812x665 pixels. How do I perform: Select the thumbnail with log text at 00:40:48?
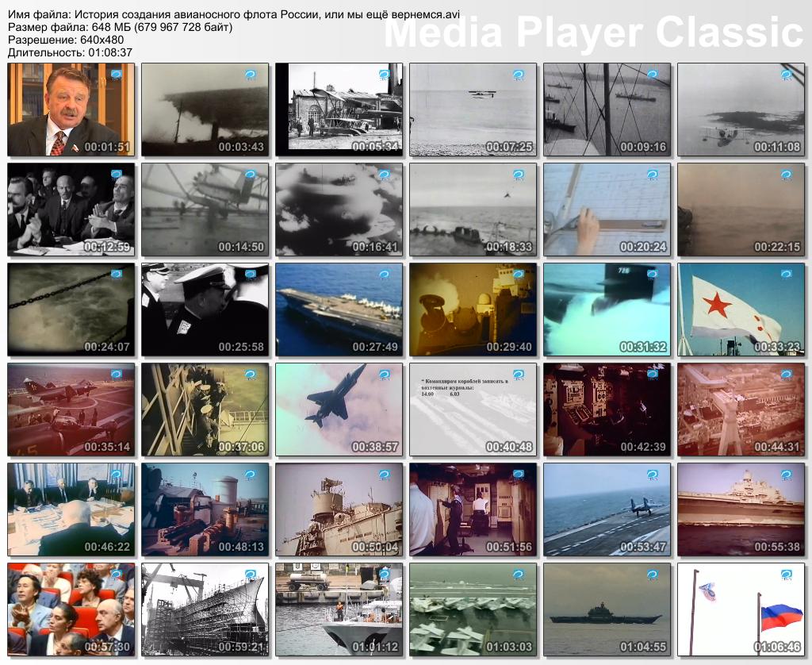click(x=473, y=409)
